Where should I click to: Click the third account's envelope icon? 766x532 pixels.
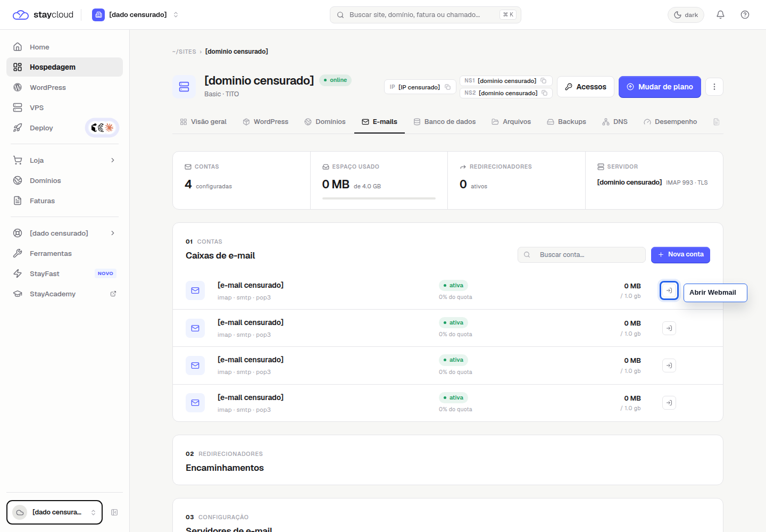click(195, 365)
